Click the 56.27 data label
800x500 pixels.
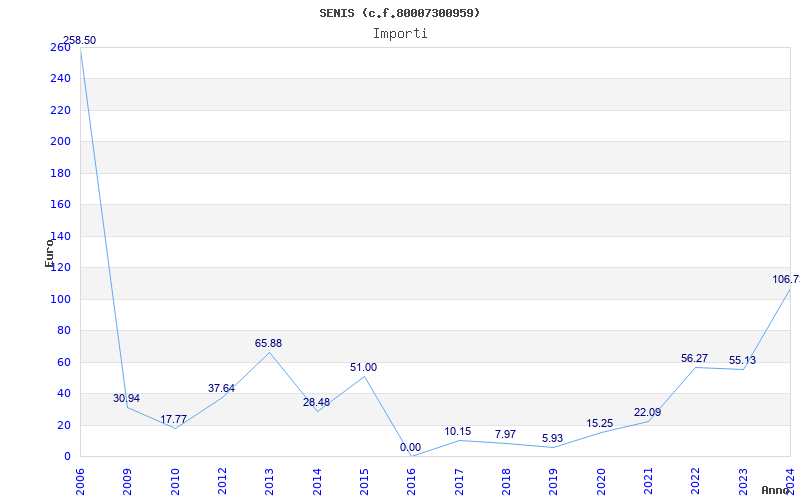tap(694, 359)
